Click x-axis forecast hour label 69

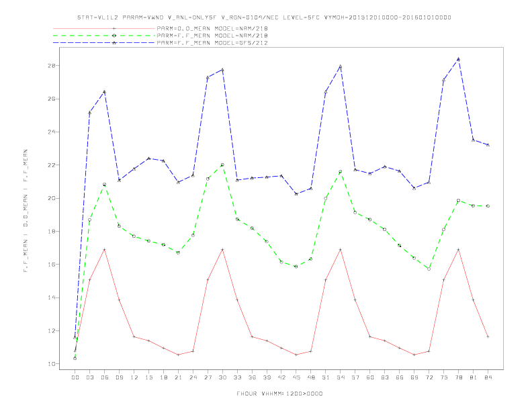click(x=414, y=377)
